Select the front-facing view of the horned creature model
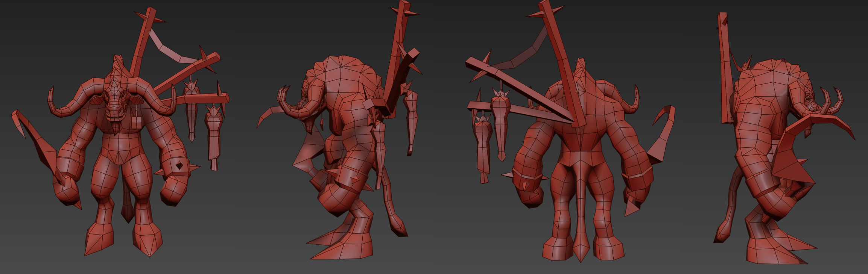868x274 pixels. (120, 132)
